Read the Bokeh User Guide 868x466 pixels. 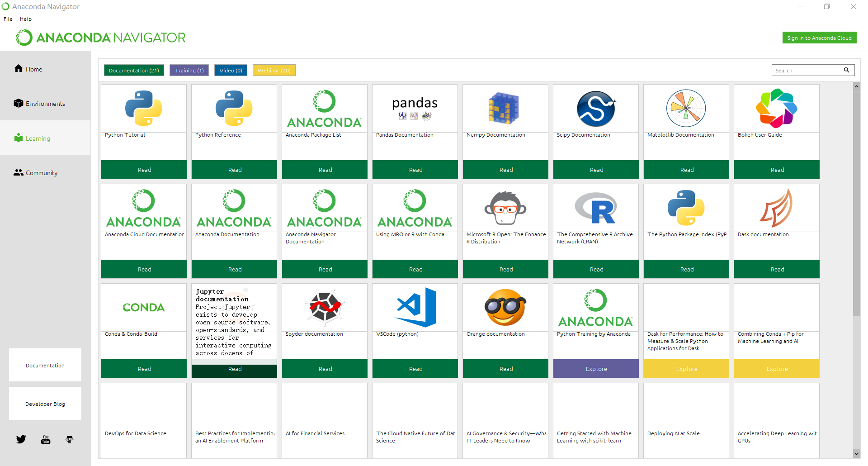pyautogui.click(x=777, y=170)
